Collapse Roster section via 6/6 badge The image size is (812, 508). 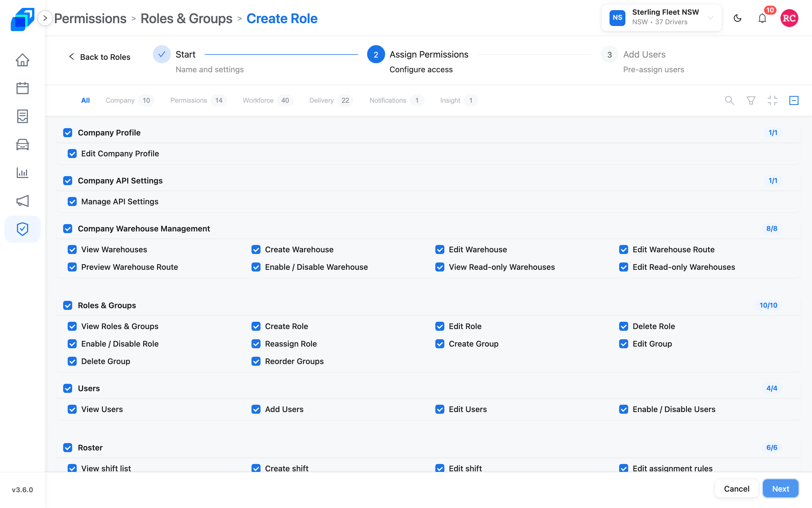772,448
